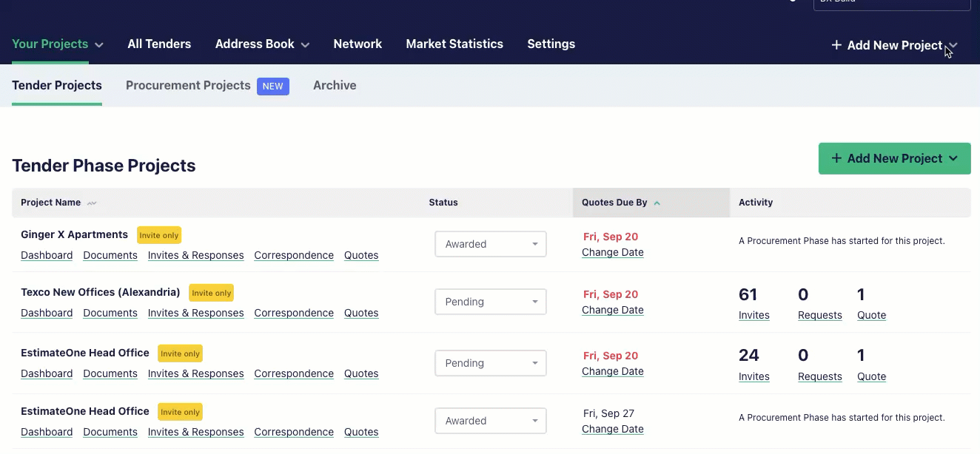Screen dimensions: 980x454
Task: Open Invites & Responses for the Pending EstimateOne project
Action: [196, 374]
